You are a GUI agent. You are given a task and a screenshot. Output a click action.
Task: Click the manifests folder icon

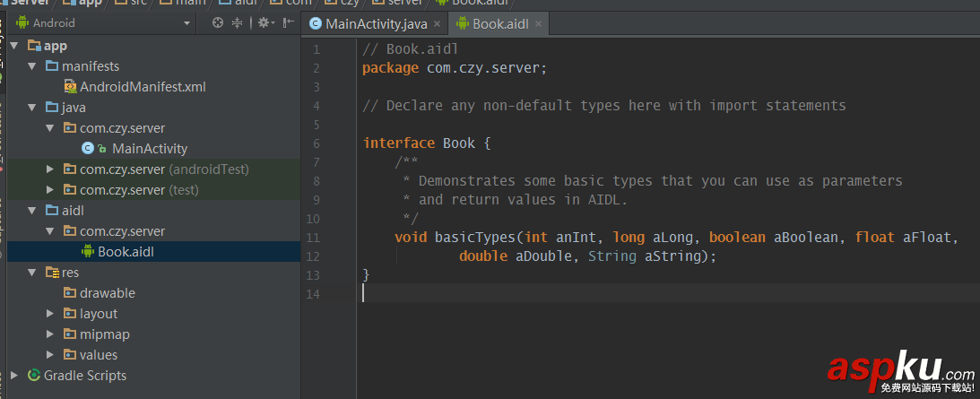(52, 66)
